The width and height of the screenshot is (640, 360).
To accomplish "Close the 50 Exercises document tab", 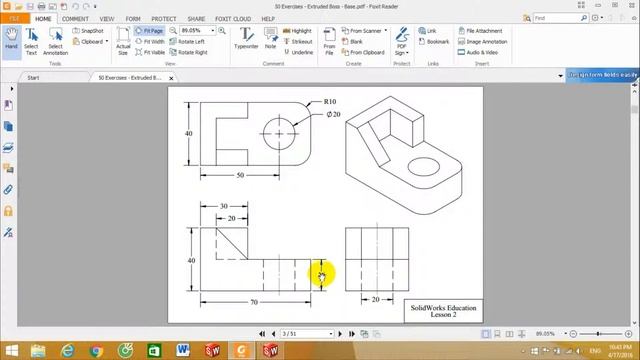I will (x=171, y=78).
